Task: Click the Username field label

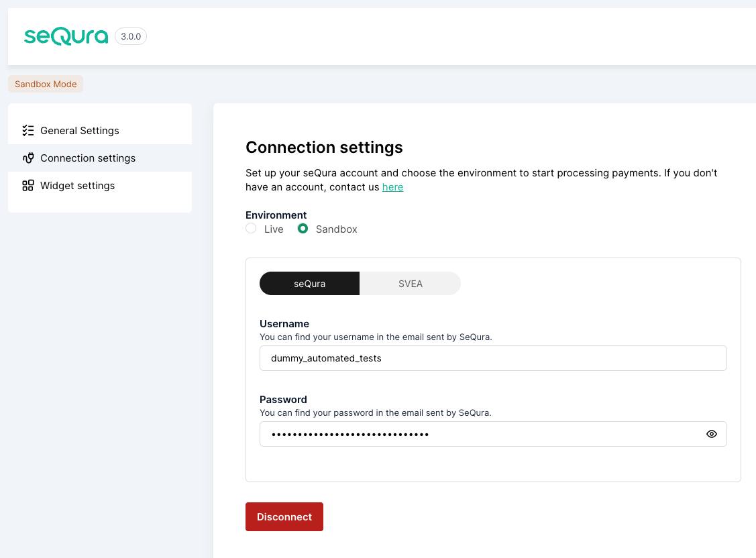Action: [284, 324]
